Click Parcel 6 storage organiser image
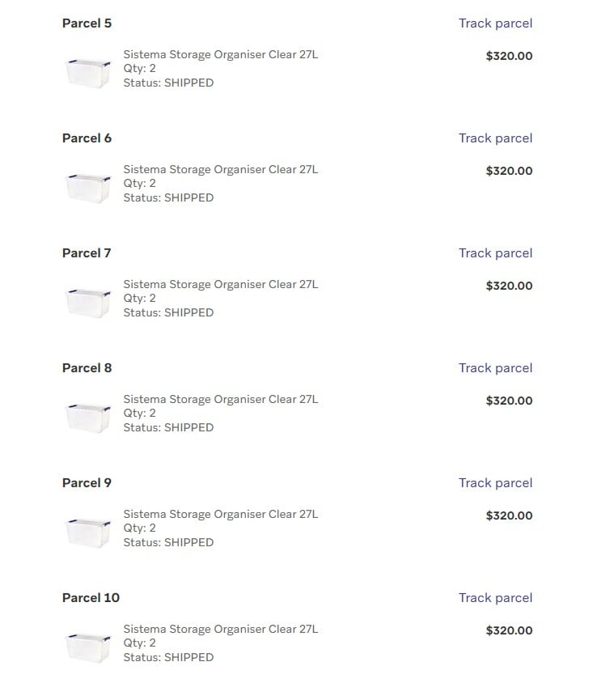The image size is (593, 700). click(x=88, y=188)
